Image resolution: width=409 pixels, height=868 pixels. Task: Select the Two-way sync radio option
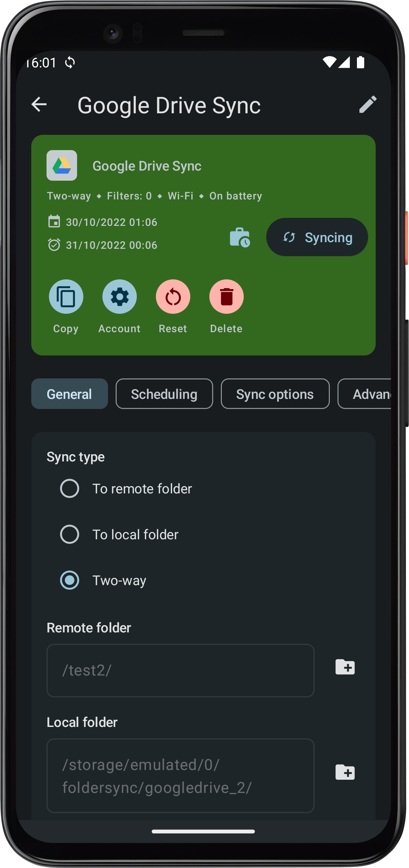click(x=70, y=580)
